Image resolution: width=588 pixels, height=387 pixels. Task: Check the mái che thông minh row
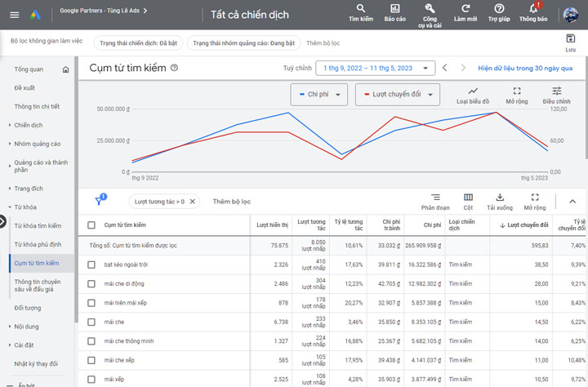[91, 341]
